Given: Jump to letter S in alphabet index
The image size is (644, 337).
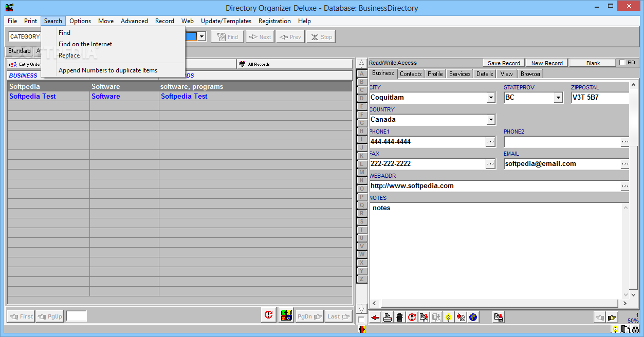Looking at the screenshot, I should pyautogui.click(x=362, y=221).
